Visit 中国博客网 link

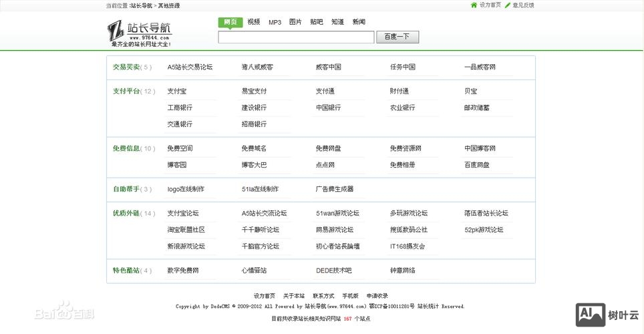(480, 148)
